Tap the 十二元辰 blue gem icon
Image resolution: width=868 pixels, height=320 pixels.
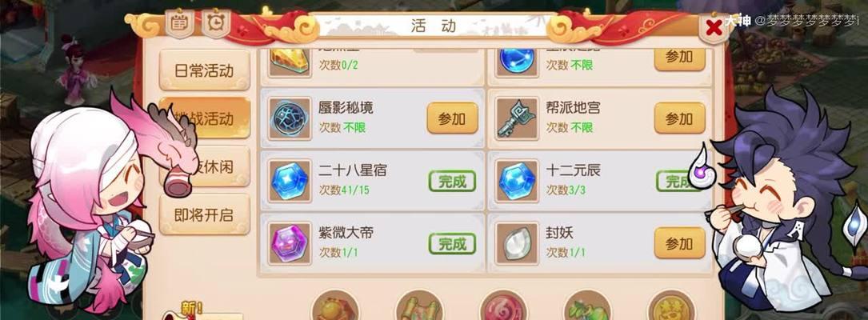pyautogui.click(x=517, y=181)
